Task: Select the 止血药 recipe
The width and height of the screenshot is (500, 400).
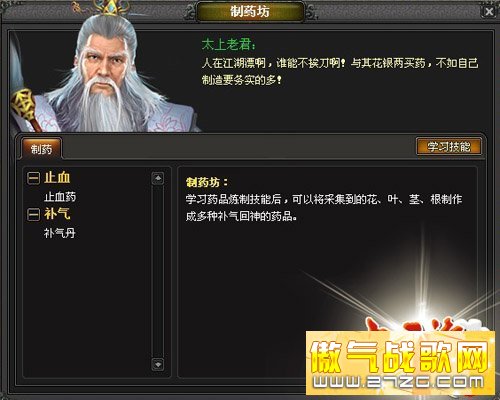Action: 60,197
